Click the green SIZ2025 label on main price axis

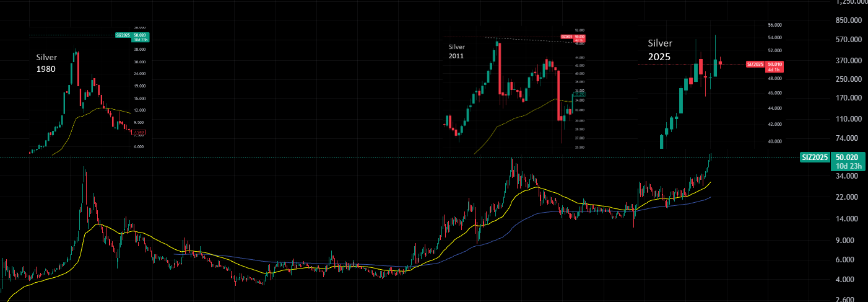click(815, 158)
